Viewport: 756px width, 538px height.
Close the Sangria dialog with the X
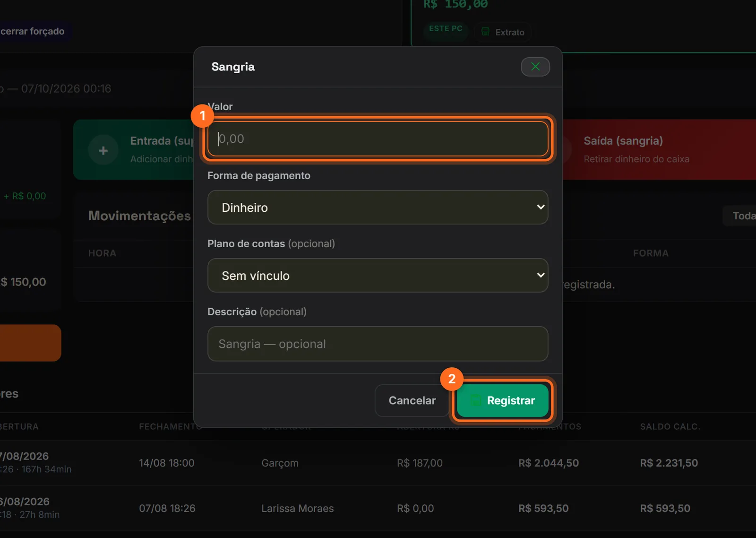[x=535, y=67]
